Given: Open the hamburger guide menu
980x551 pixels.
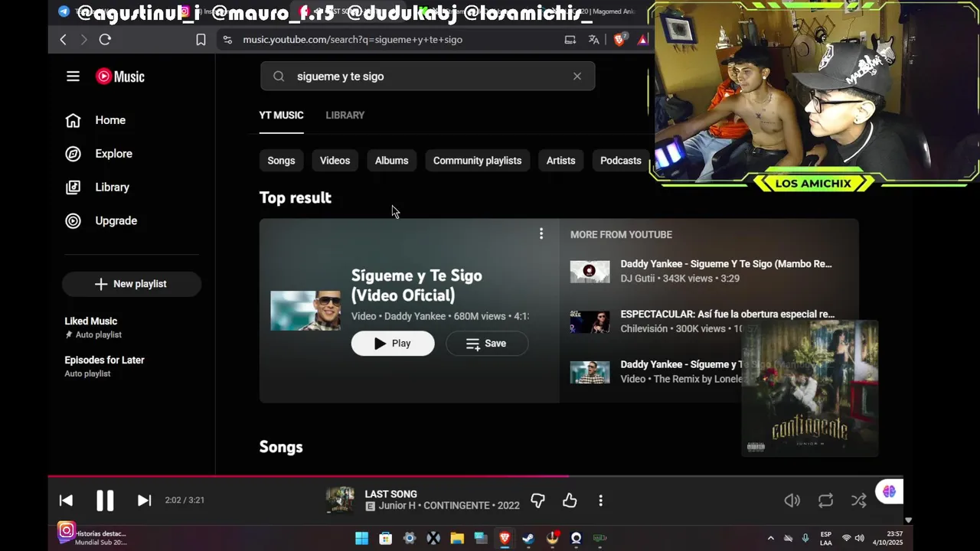Looking at the screenshot, I should (73, 77).
